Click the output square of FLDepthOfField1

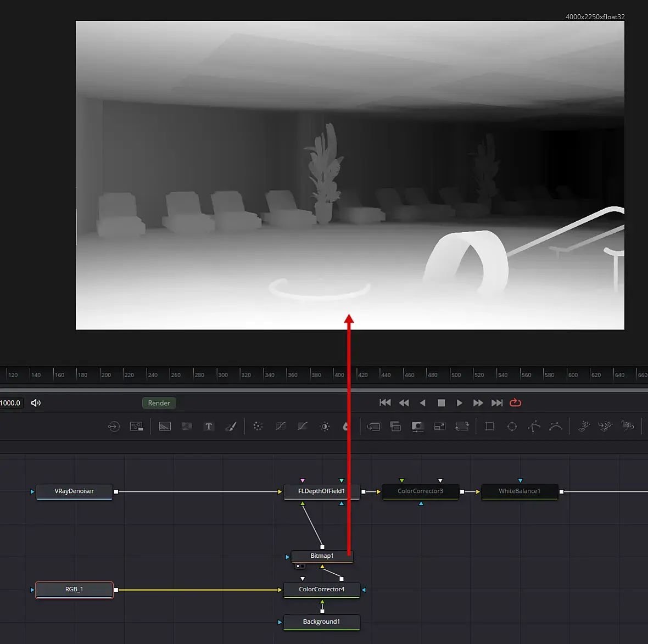click(363, 491)
